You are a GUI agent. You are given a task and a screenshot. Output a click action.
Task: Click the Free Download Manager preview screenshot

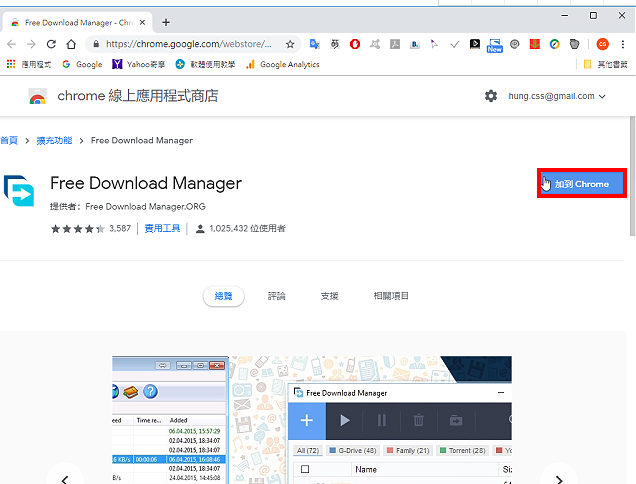pyautogui.click(x=312, y=420)
